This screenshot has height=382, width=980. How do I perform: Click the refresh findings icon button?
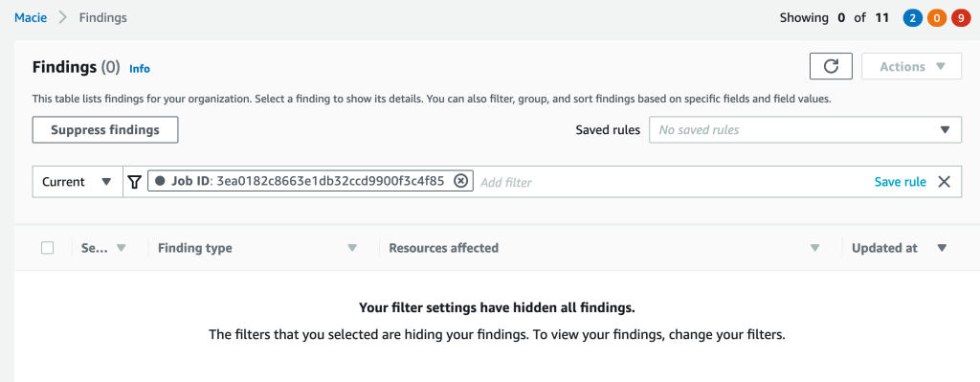(x=831, y=66)
